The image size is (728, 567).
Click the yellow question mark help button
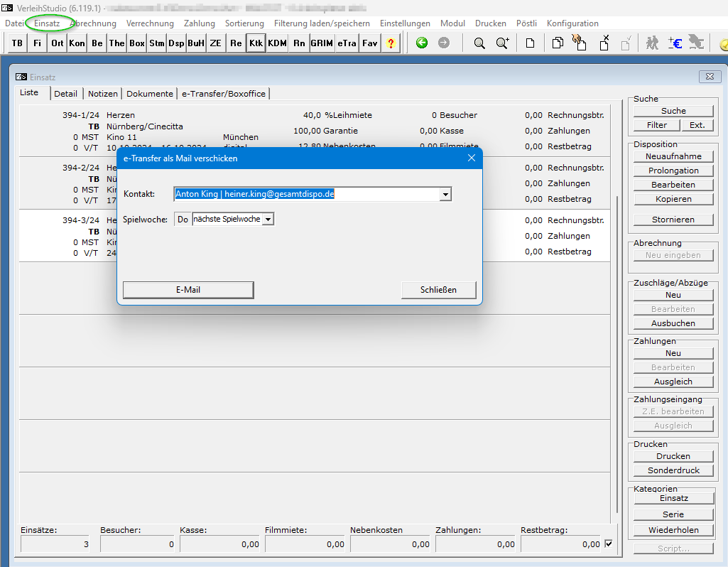(391, 43)
